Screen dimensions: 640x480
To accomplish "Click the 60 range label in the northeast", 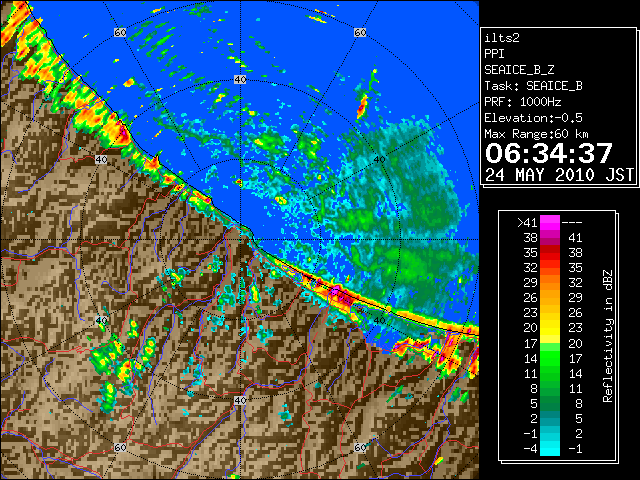I will [x=360, y=32].
